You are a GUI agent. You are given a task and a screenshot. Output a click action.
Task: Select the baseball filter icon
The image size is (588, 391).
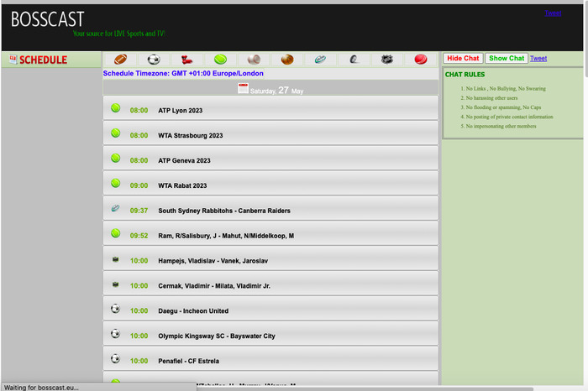point(254,60)
